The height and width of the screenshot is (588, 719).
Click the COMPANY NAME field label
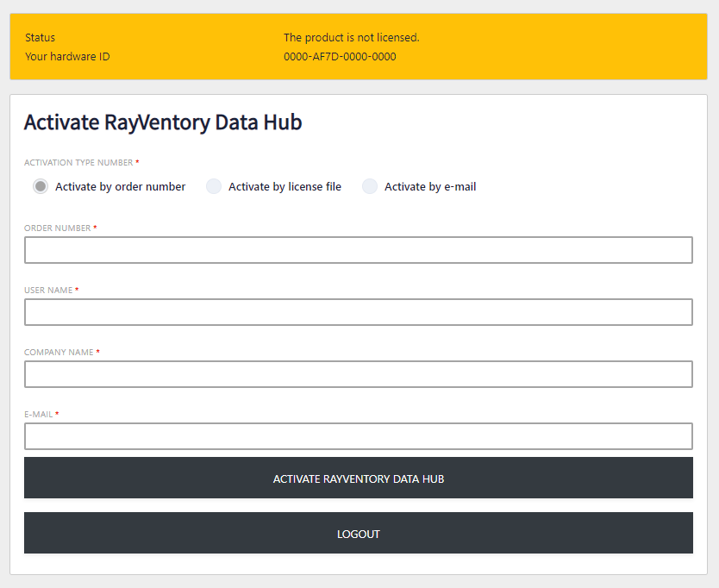point(59,353)
